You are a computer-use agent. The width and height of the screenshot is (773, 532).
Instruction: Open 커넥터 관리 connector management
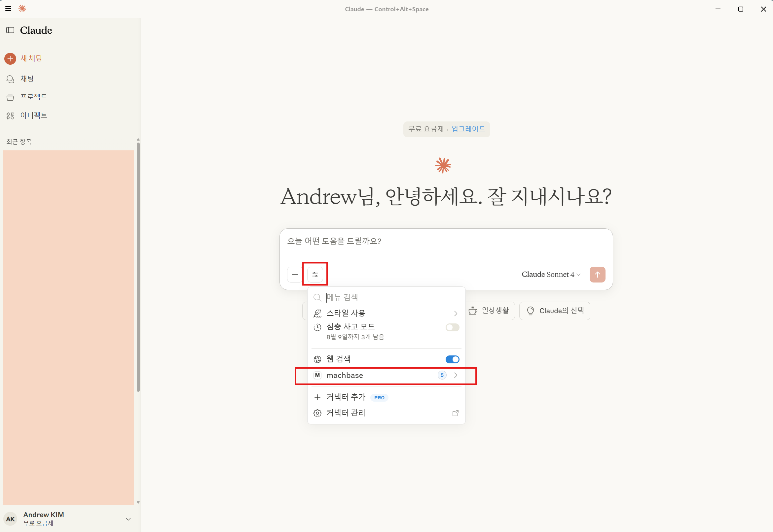point(346,413)
